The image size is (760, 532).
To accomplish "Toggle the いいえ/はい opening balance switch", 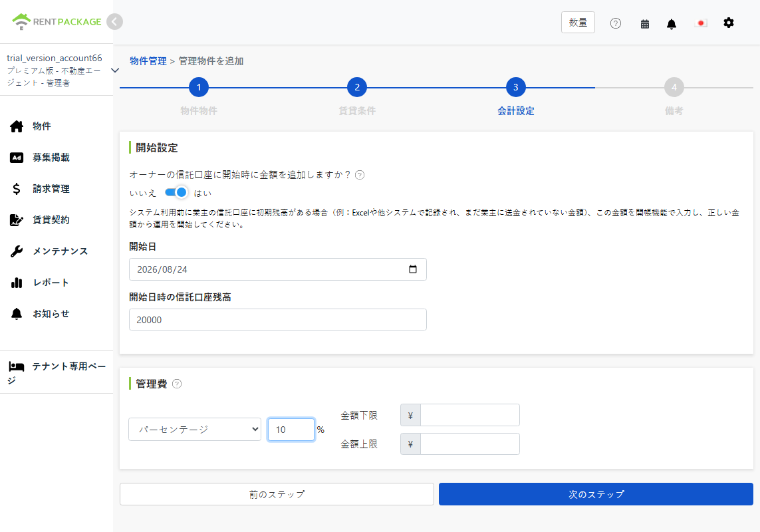I will [x=176, y=193].
